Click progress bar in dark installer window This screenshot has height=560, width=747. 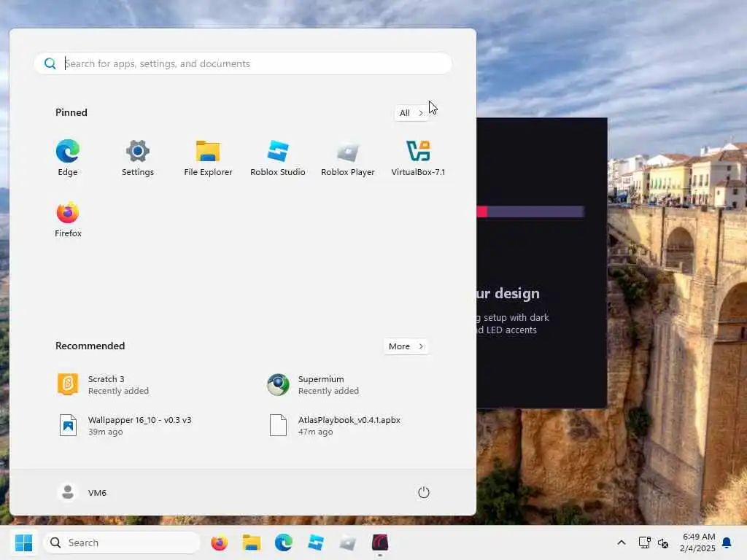530,211
